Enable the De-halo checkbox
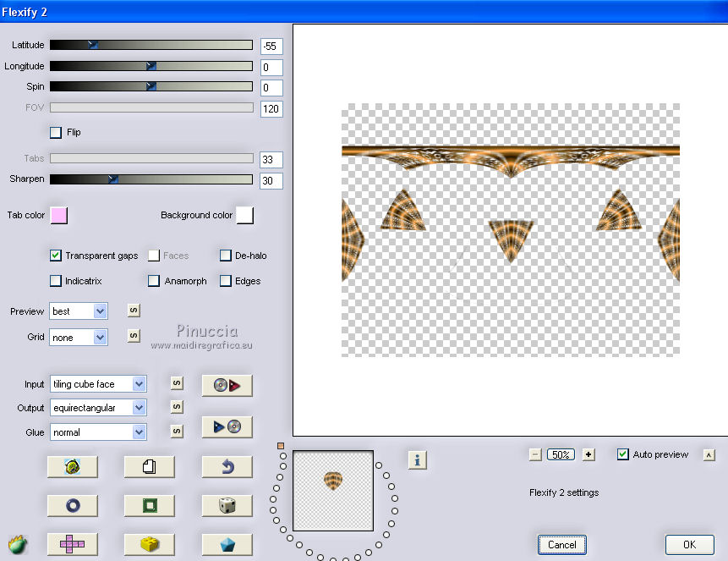The width and height of the screenshot is (728, 561). [x=226, y=256]
